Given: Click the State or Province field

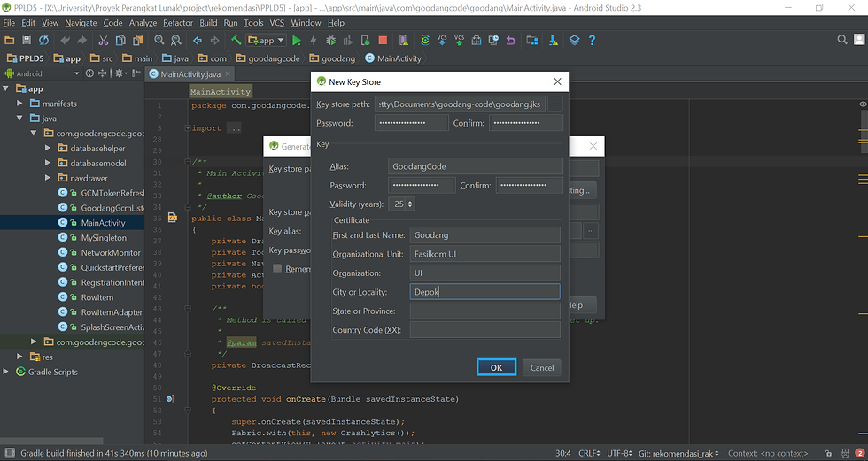Looking at the screenshot, I should coord(485,311).
